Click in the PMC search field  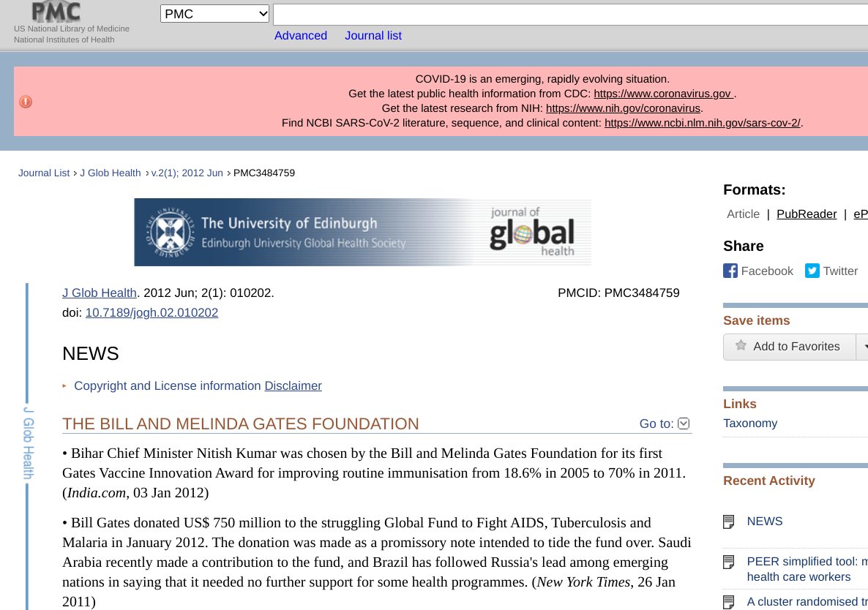[570, 15]
